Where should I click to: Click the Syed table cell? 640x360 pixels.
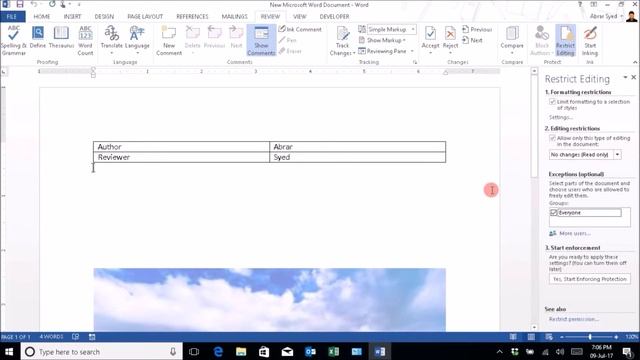358,157
